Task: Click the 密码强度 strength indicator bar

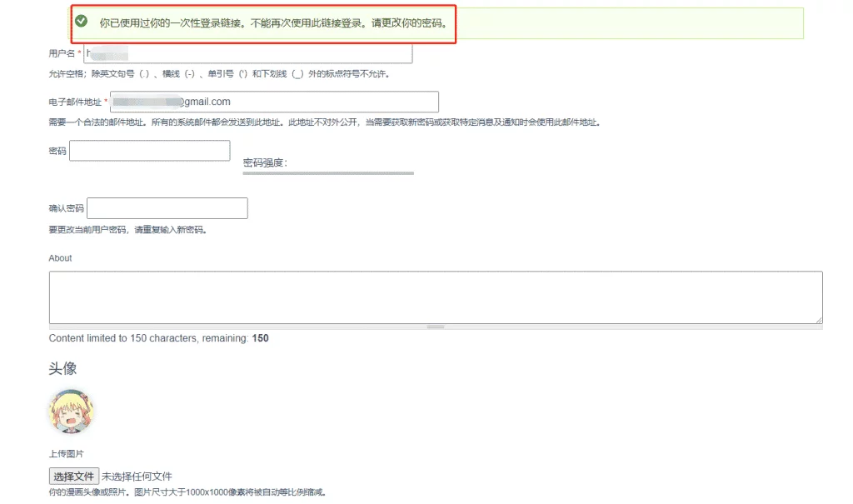Action: click(328, 173)
